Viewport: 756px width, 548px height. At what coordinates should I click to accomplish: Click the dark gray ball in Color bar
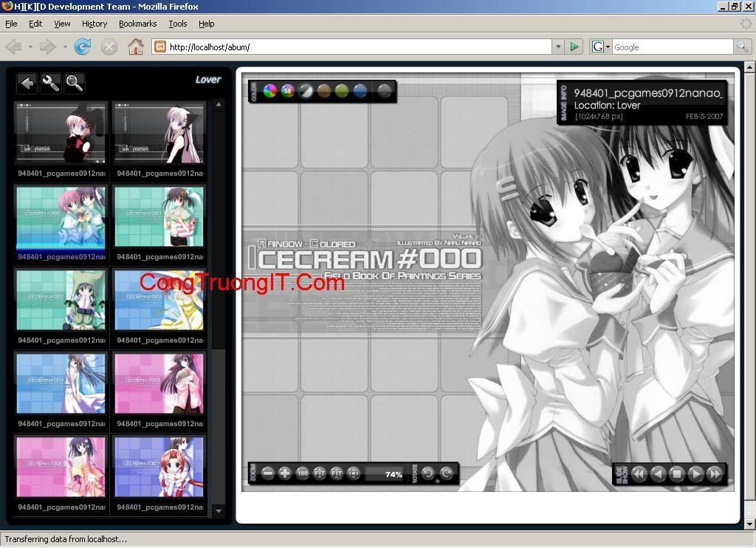pos(384,91)
